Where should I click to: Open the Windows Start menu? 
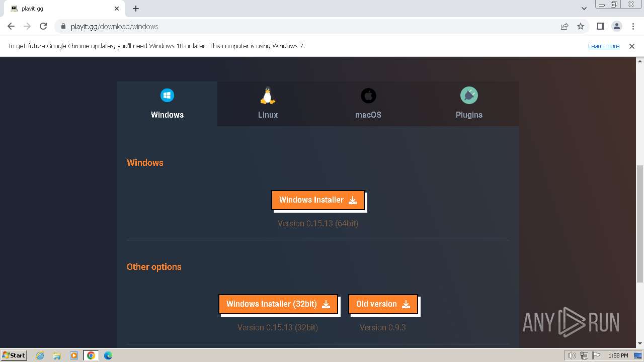tap(14, 355)
